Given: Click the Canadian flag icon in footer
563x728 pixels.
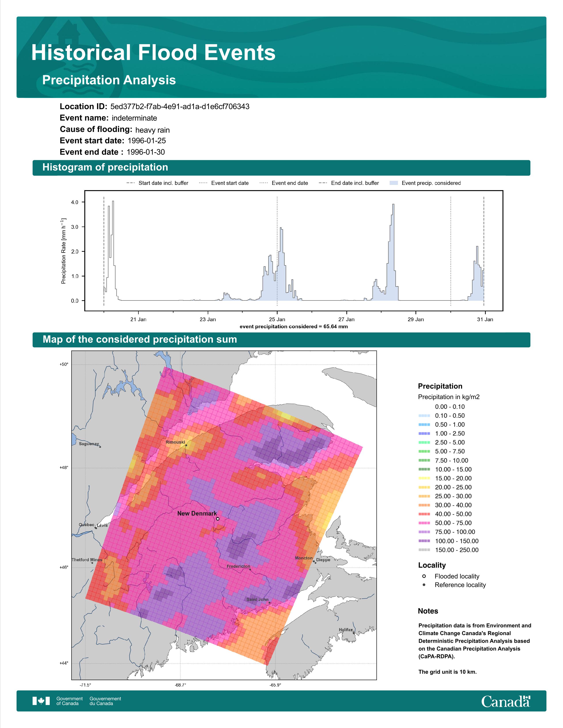Looking at the screenshot, I should coord(41,701).
